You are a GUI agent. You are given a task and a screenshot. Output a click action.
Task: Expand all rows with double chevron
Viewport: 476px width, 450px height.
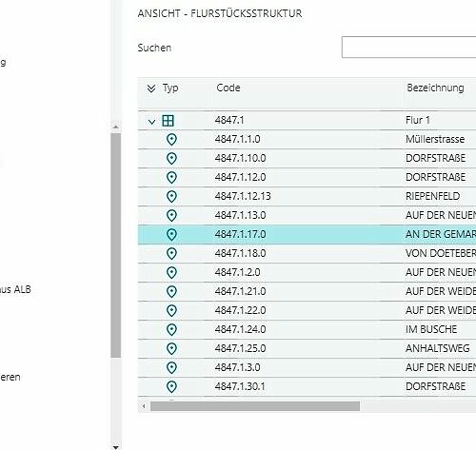[151, 88]
